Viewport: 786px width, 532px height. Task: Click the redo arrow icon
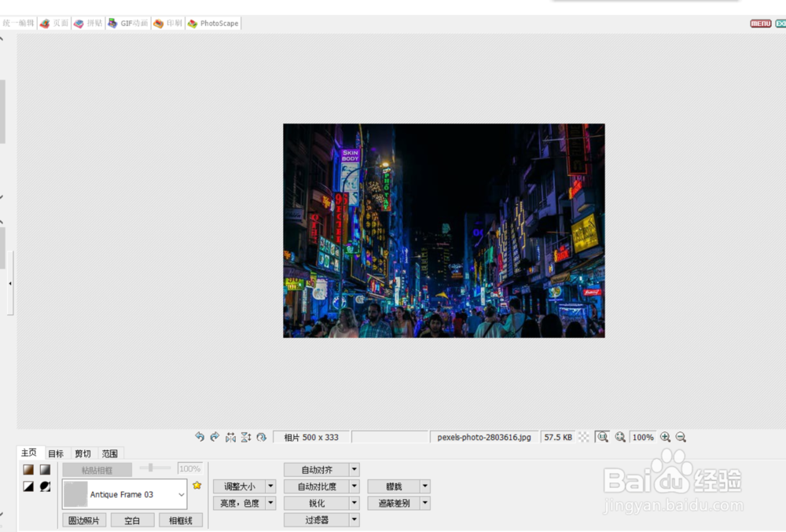(x=215, y=437)
